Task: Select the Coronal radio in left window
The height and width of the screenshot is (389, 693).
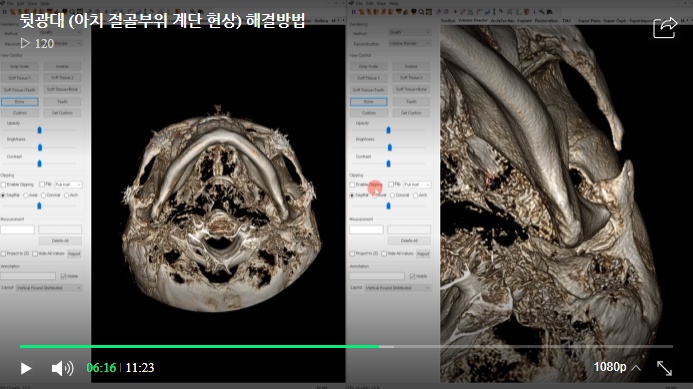Action: [x=43, y=195]
